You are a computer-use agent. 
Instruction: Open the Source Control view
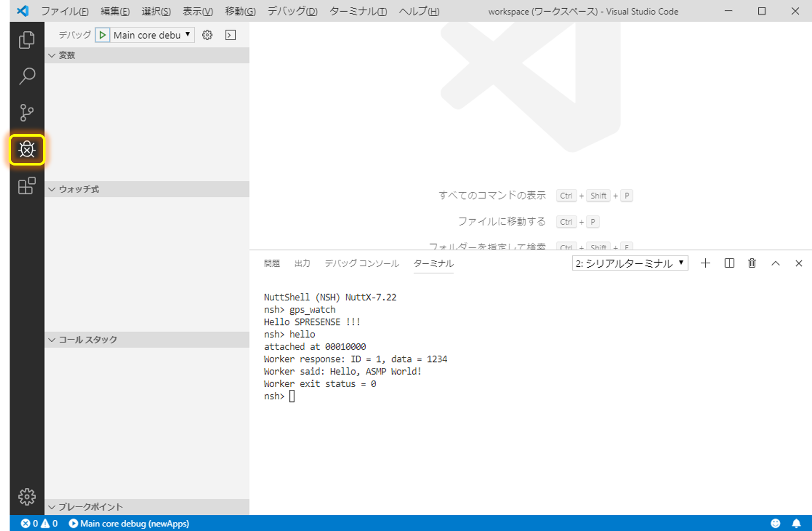coord(26,112)
